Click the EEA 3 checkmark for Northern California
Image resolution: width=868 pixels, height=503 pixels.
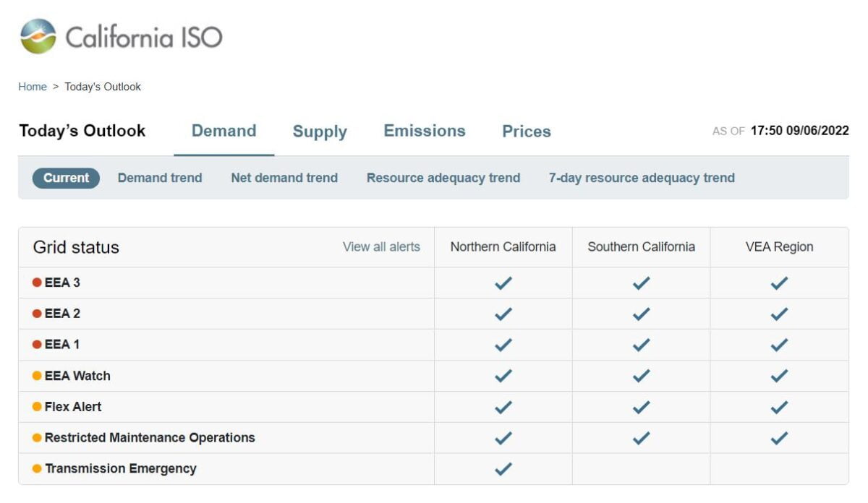click(x=503, y=283)
